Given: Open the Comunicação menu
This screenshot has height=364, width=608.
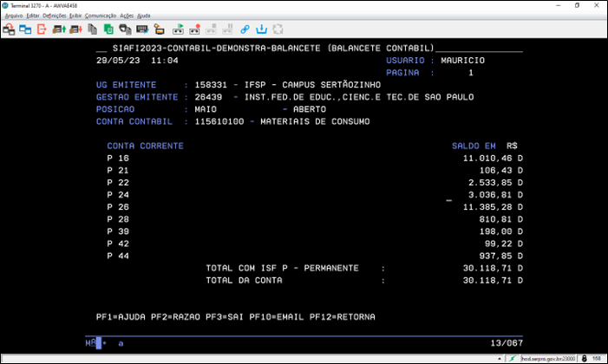Looking at the screenshot, I should 101,16.
